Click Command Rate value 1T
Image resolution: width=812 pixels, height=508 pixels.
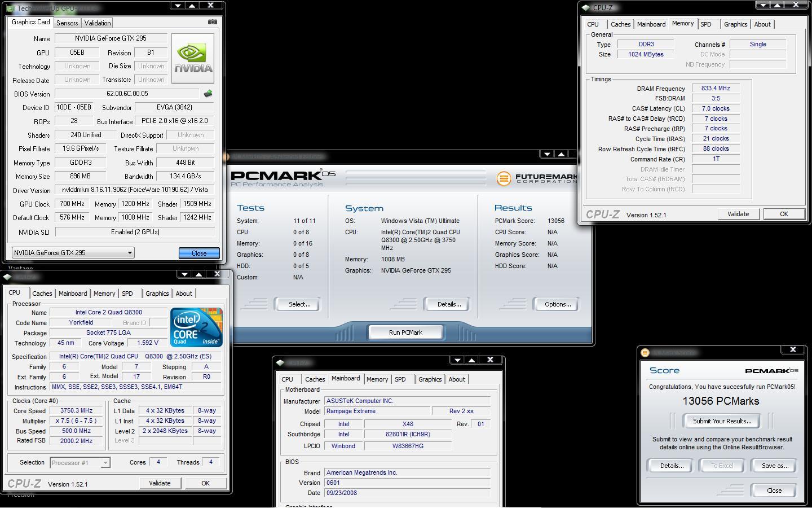[716, 159]
